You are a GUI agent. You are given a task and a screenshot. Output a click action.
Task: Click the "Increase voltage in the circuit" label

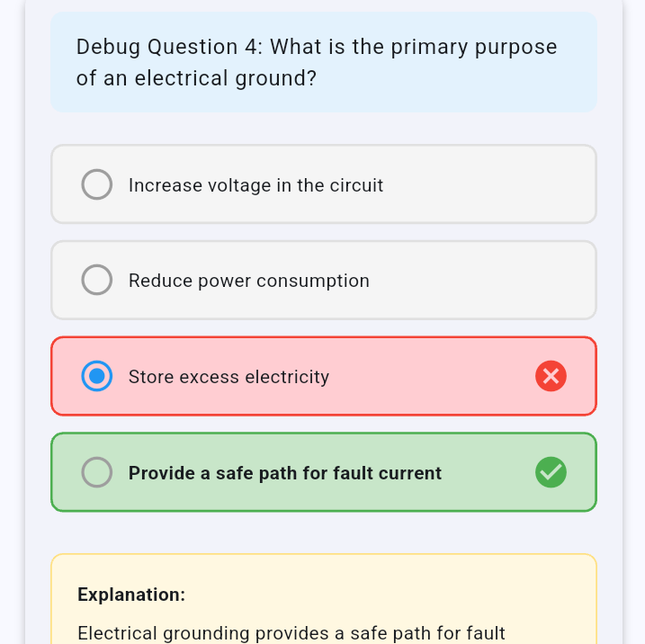[x=255, y=185]
